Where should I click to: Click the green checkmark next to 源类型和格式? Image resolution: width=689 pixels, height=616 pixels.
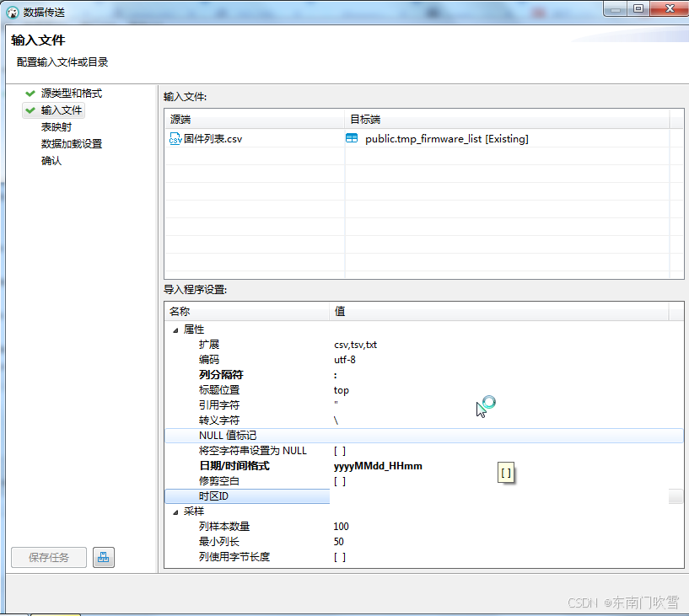point(30,94)
